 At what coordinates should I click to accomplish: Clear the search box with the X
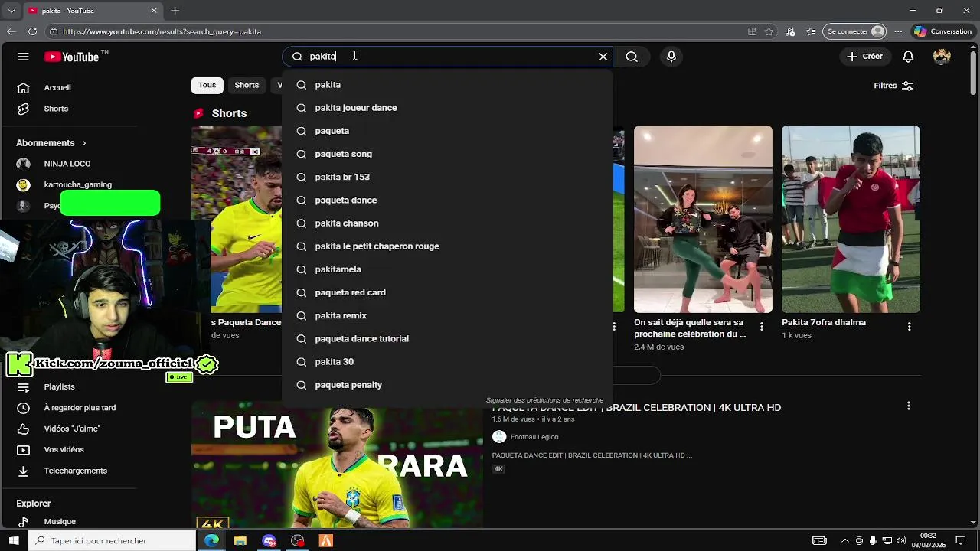coord(603,57)
